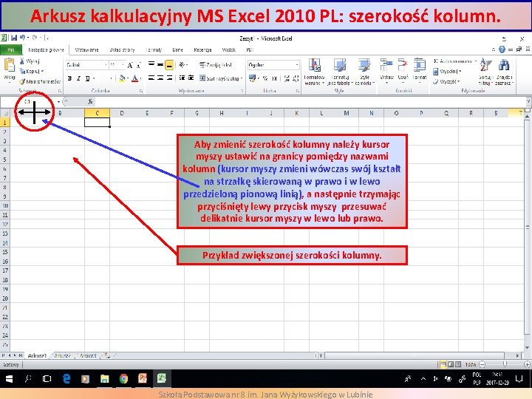Click Format cells icon

tap(420, 65)
